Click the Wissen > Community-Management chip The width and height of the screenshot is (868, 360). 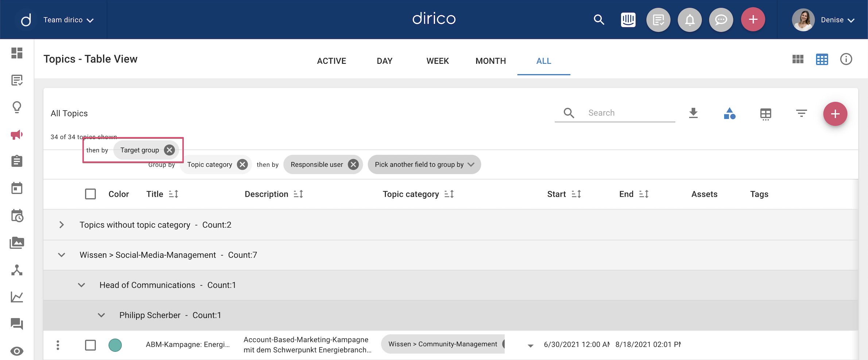point(442,344)
